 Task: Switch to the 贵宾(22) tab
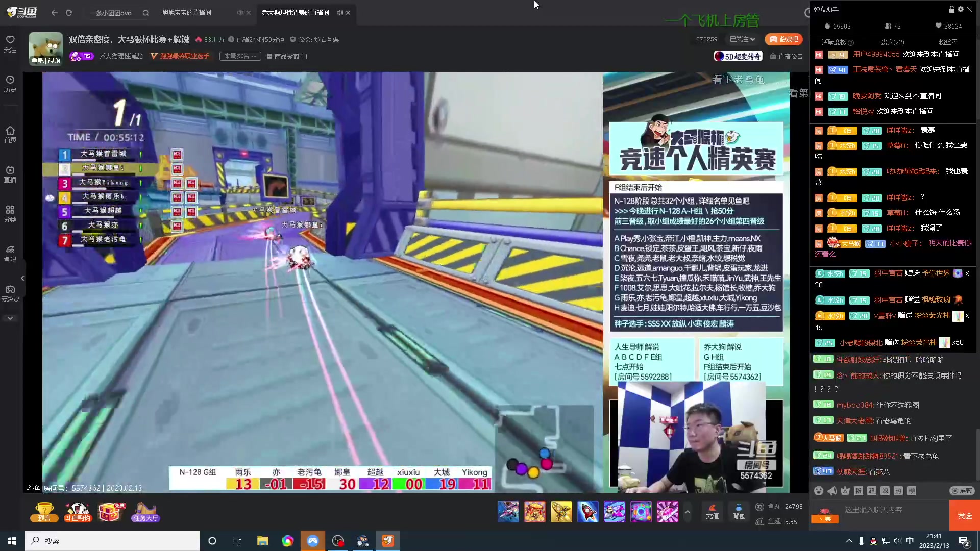point(892,42)
